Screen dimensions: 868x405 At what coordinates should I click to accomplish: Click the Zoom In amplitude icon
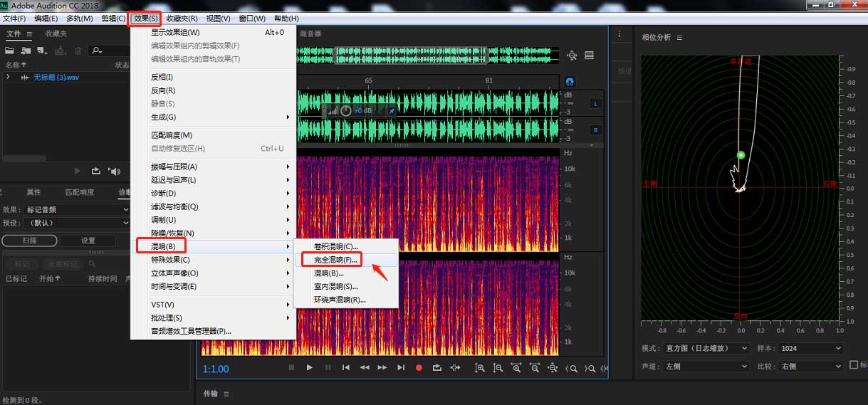pos(480,367)
